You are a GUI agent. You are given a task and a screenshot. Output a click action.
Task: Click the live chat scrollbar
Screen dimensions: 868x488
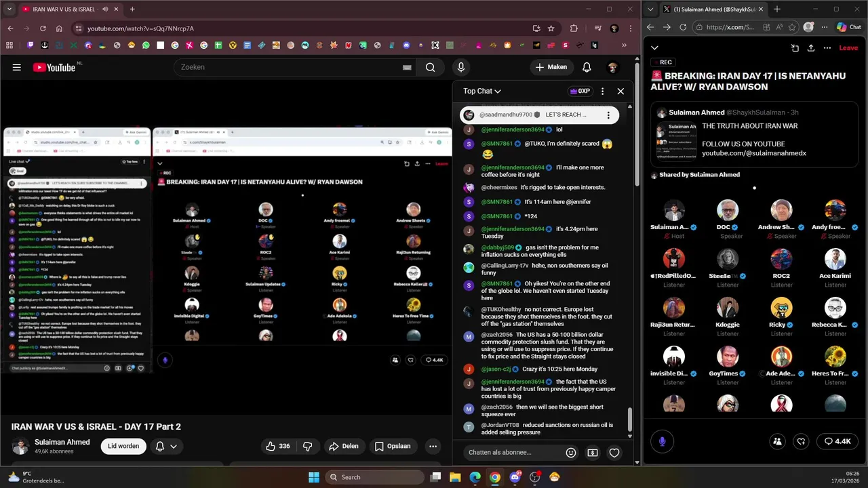point(631,419)
